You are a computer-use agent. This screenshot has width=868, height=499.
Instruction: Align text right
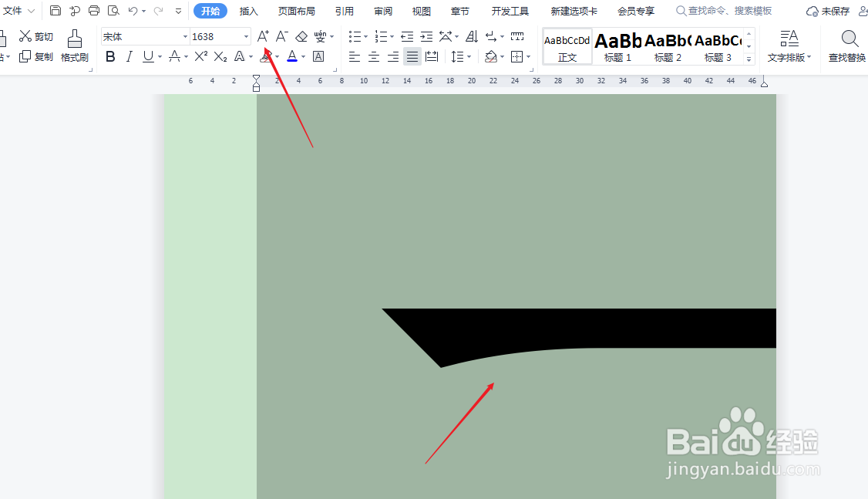coord(393,56)
